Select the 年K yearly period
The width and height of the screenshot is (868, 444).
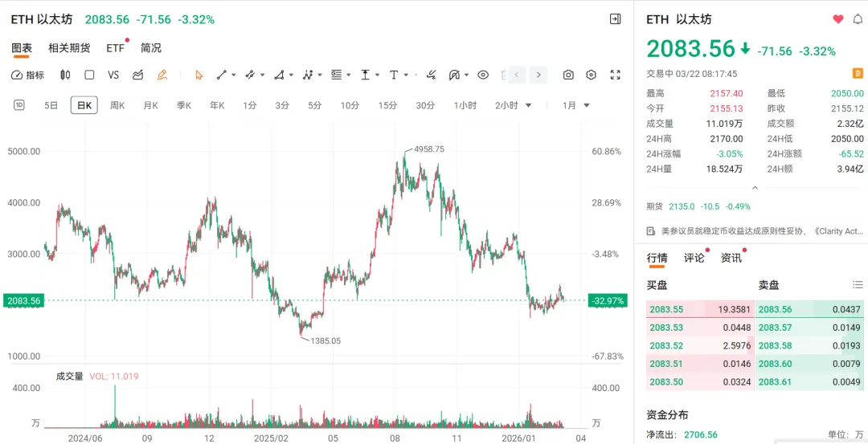217,106
